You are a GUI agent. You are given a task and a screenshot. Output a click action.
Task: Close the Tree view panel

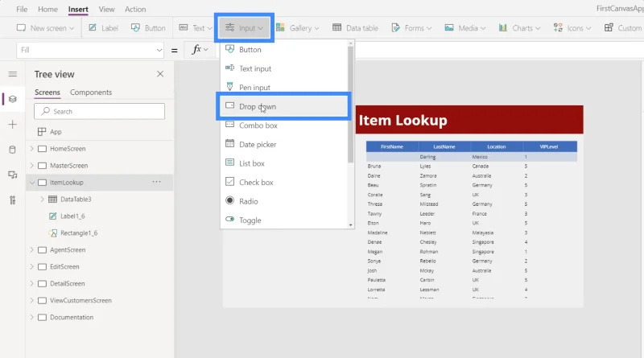click(x=160, y=74)
